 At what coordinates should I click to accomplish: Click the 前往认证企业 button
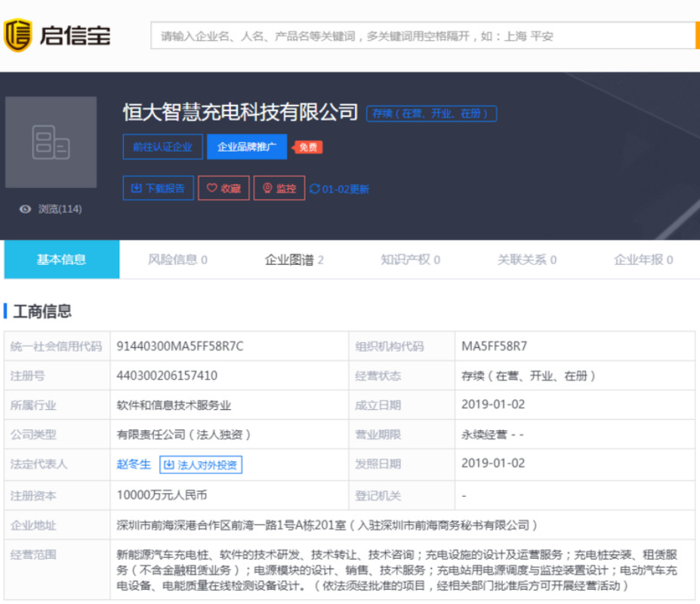coord(162,146)
